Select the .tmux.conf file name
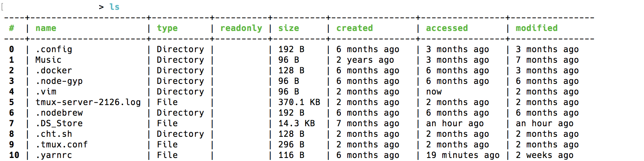This screenshot has width=644, height=161. point(61,144)
